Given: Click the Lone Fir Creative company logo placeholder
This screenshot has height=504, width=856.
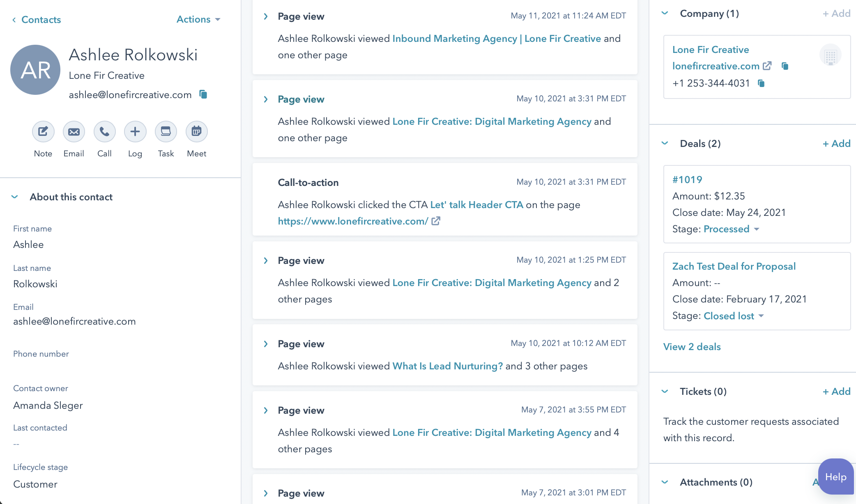Looking at the screenshot, I should (831, 55).
